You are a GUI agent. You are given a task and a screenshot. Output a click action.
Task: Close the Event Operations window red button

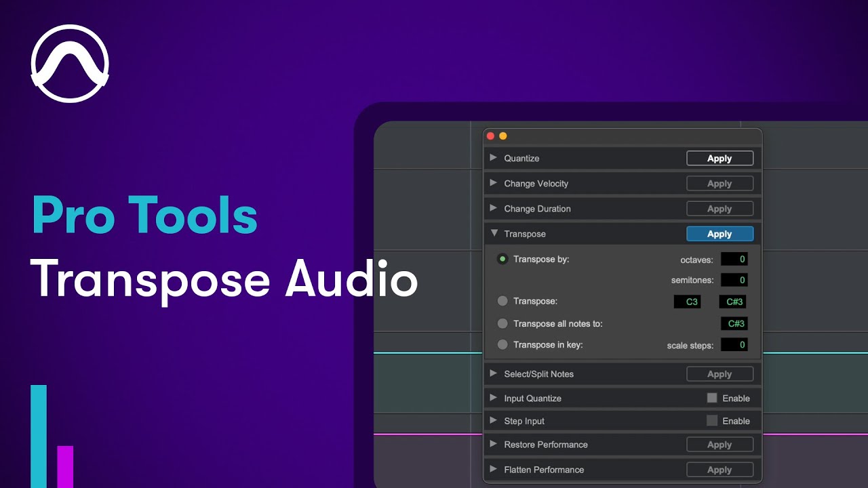click(x=491, y=136)
